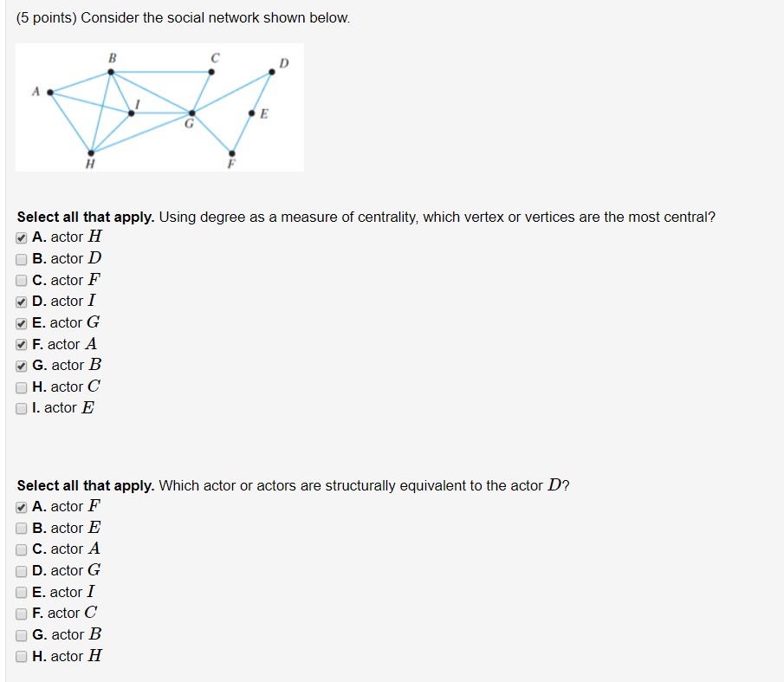Check actor H in structural equivalence question
Viewport: 784px width, 682px height.
(x=21, y=657)
